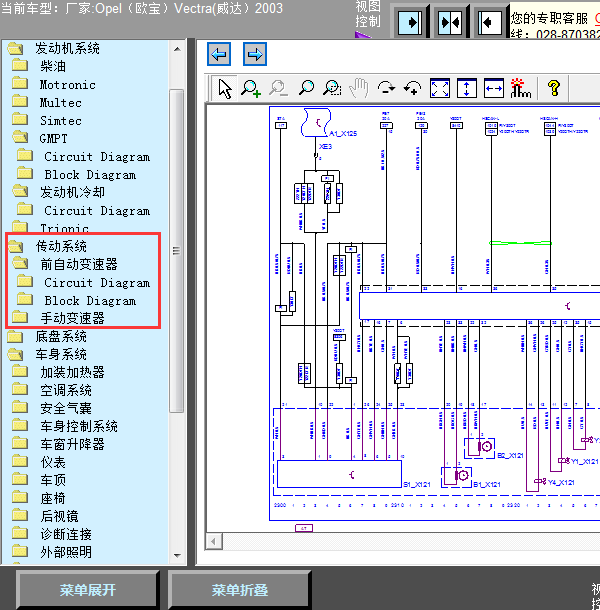Image resolution: width=600 pixels, height=610 pixels.
Task: Open Block Diagram under GMPT
Action: pyautogui.click(x=90, y=175)
